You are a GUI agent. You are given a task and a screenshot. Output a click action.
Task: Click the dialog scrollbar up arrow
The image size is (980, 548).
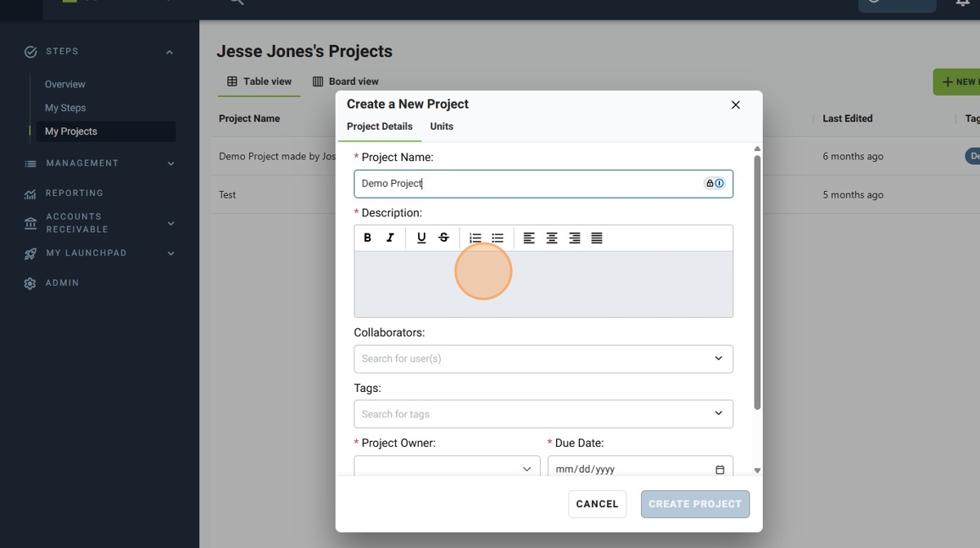point(757,149)
